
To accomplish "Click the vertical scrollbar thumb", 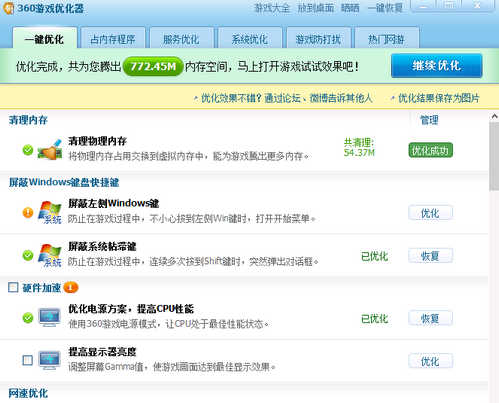I will [494, 156].
